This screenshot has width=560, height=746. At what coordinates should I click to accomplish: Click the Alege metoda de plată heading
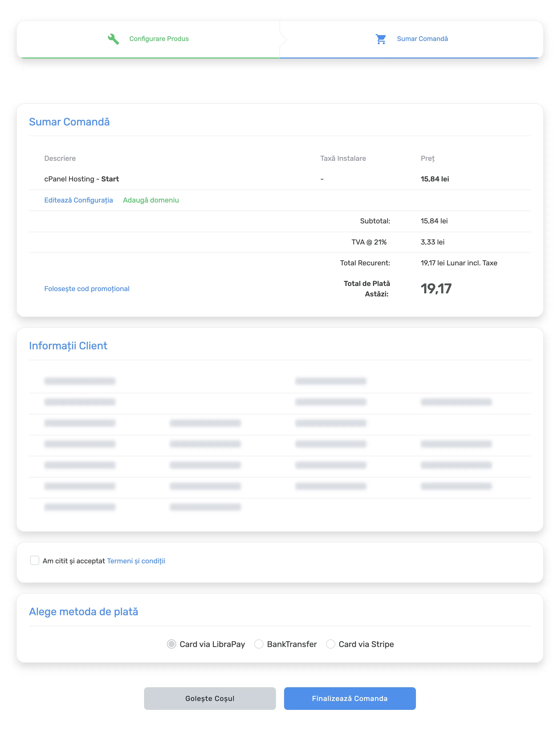(84, 612)
